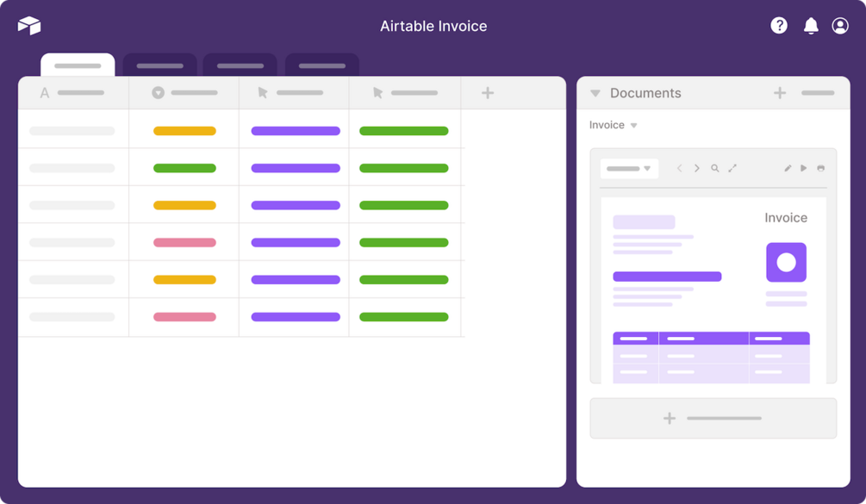This screenshot has height=504, width=866.
Task: Click forward navigation chevron in the preview
Action: (697, 168)
